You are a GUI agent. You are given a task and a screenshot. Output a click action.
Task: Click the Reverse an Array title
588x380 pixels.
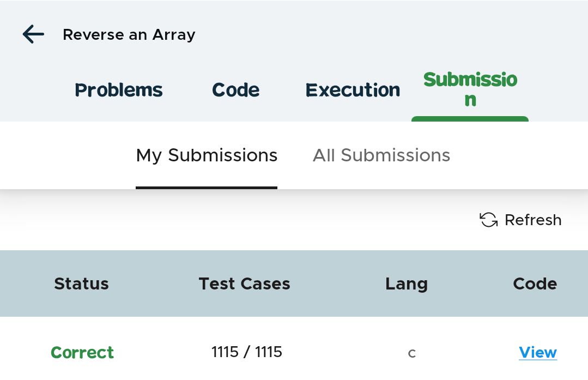click(129, 34)
